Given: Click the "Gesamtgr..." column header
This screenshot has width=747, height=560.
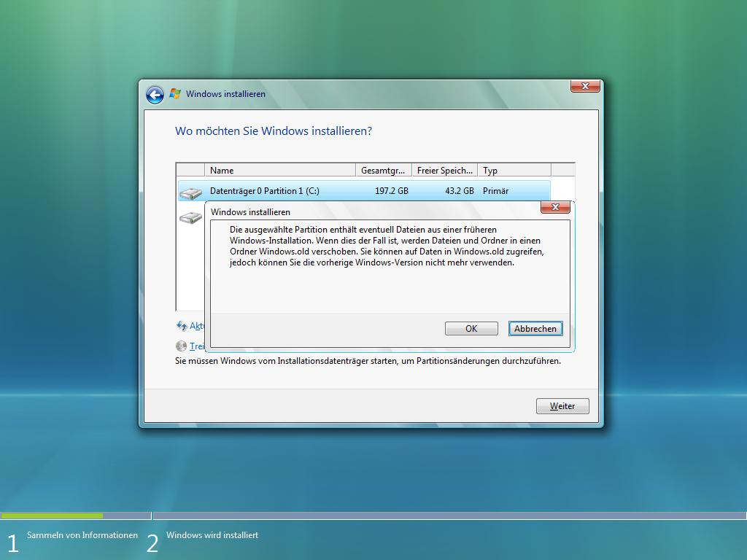Looking at the screenshot, I should click(x=384, y=170).
